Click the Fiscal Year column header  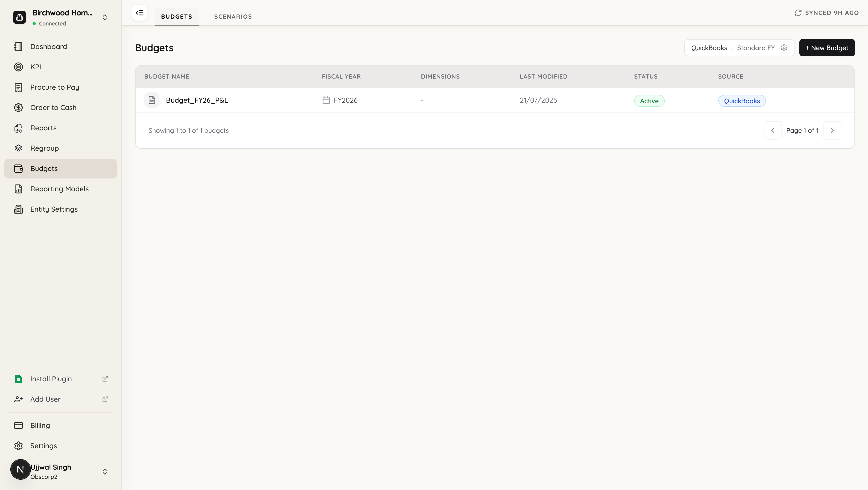click(x=341, y=76)
